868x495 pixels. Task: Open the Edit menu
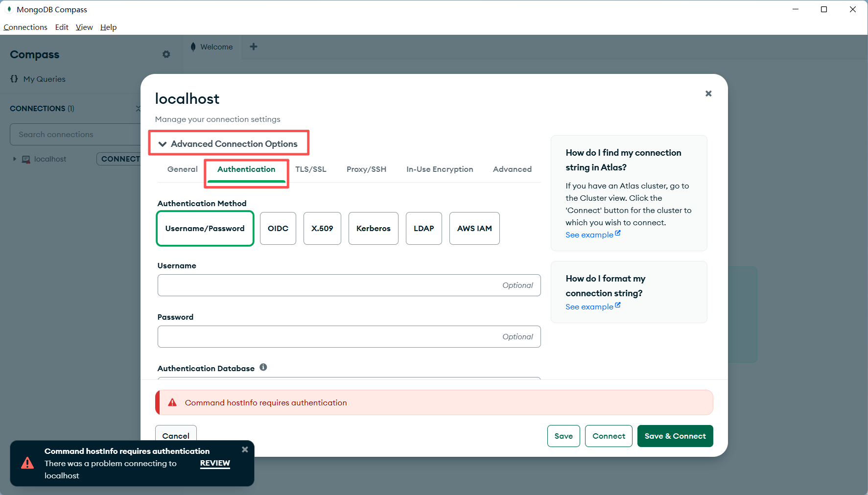point(62,27)
